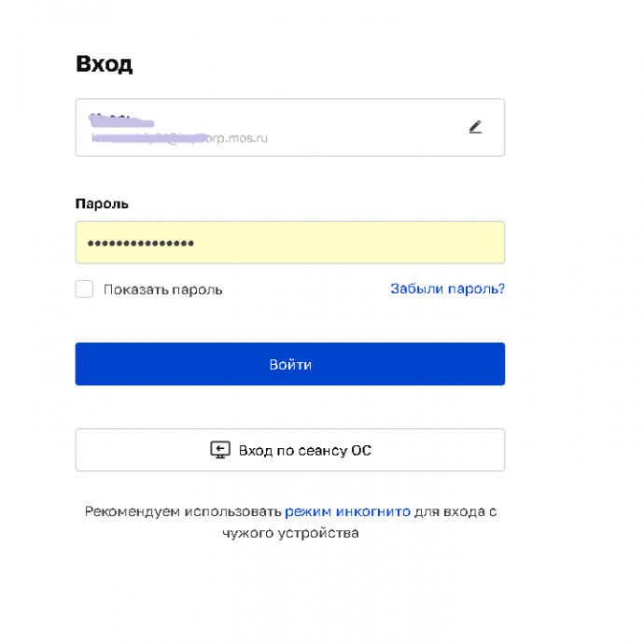Click the redacted user name above the email
Screen dimensions: 644x644
(121, 120)
